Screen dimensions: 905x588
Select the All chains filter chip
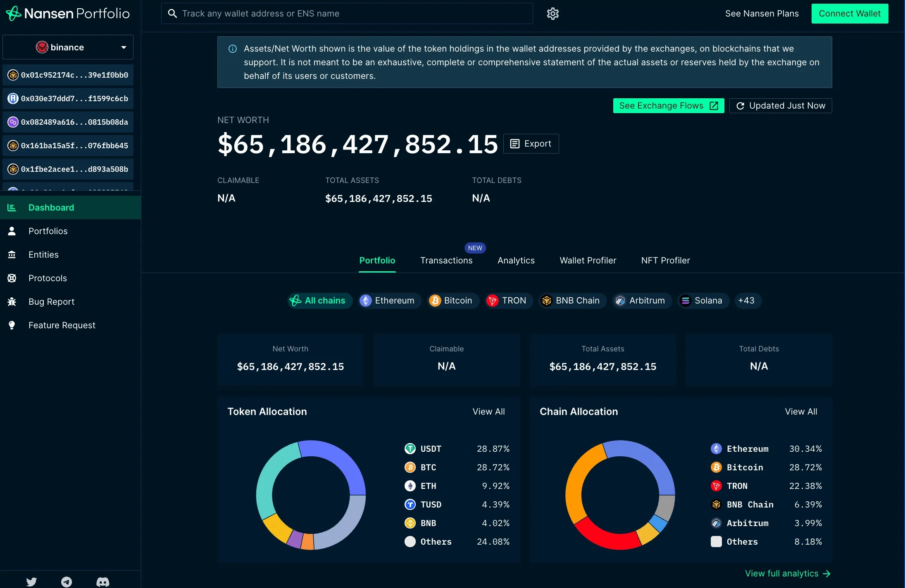pos(319,301)
